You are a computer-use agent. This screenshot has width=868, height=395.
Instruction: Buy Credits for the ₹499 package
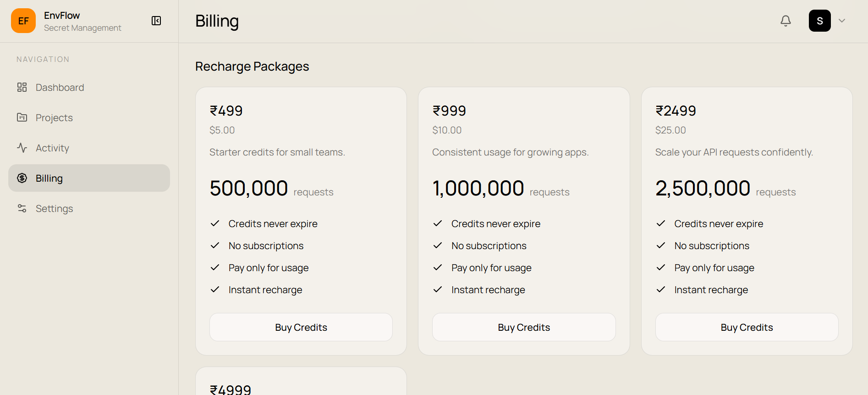point(301,327)
